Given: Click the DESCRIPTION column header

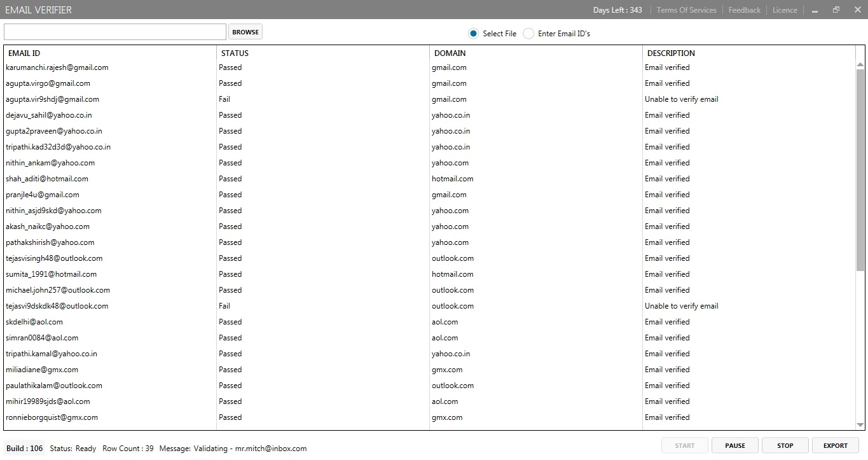Looking at the screenshot, I should click(671, 53).
